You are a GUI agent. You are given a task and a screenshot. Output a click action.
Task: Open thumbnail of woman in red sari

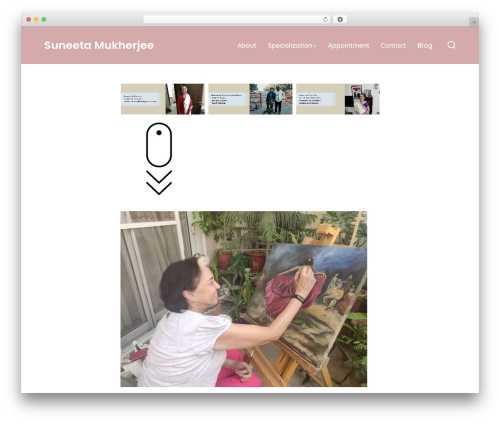coord(163,99)
